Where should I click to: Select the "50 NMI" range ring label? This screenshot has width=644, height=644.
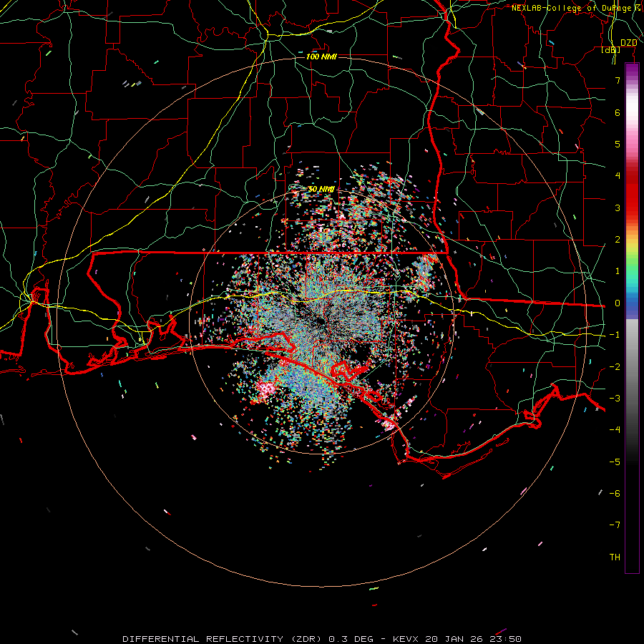coord(321,189)
